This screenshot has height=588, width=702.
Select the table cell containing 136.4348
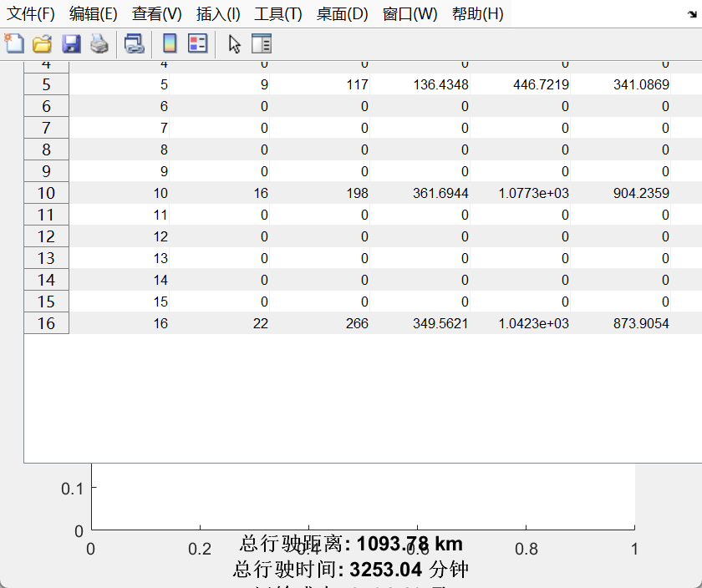click(x=420, y=84)
